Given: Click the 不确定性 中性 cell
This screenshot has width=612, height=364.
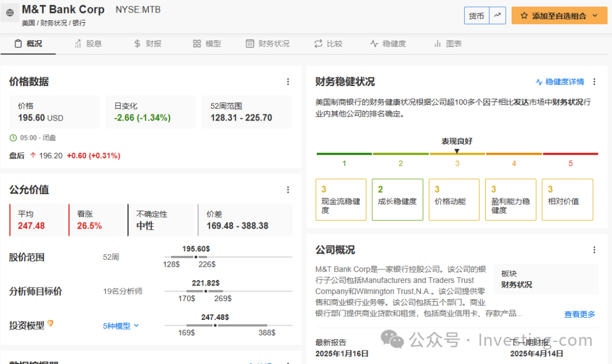Looking at the screenshot, I should pyautogui.click(x=161, y=220).
